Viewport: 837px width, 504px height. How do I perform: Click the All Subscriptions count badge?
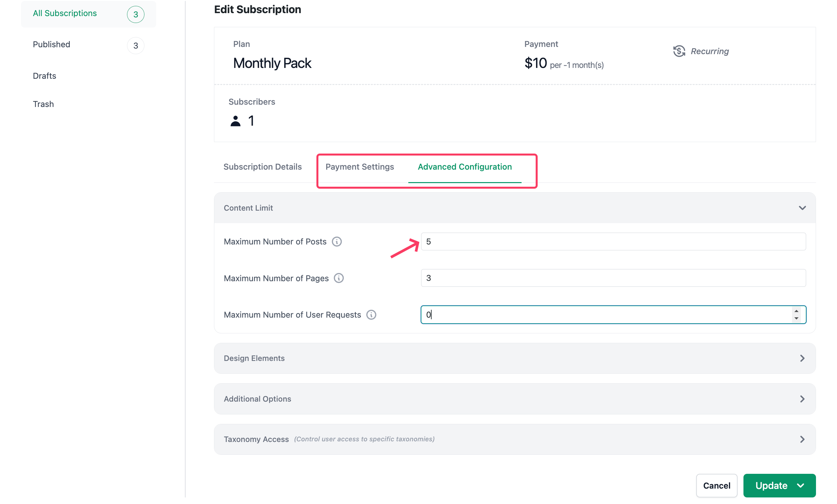pos(136,14)
